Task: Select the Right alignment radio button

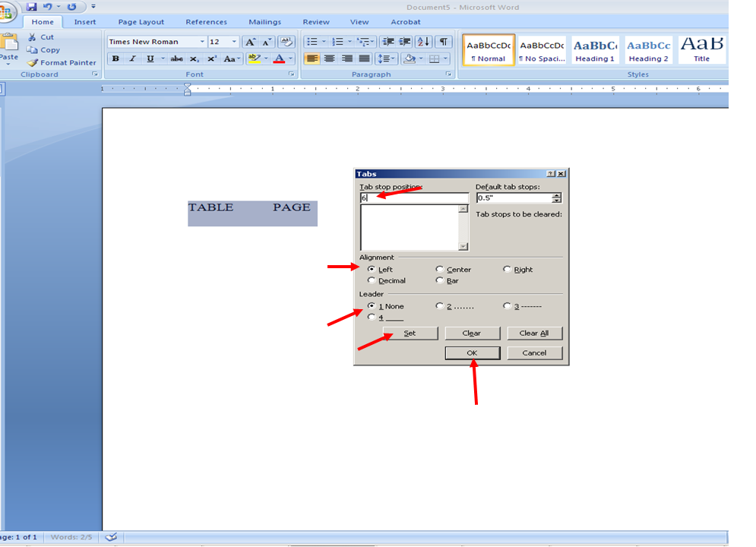Action: 508,269
